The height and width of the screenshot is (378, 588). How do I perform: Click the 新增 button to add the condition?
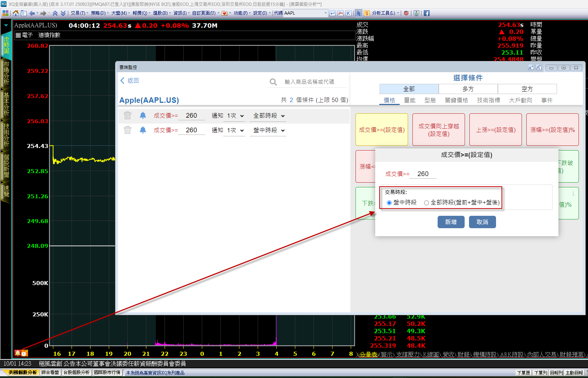451,222
